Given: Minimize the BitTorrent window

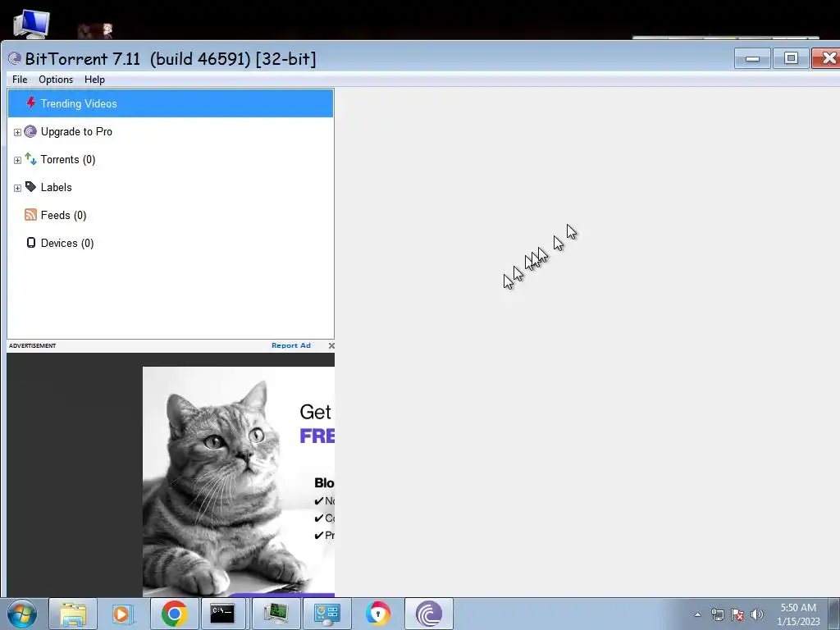Looking at the screenshot, I should click(x=752, y=58).
